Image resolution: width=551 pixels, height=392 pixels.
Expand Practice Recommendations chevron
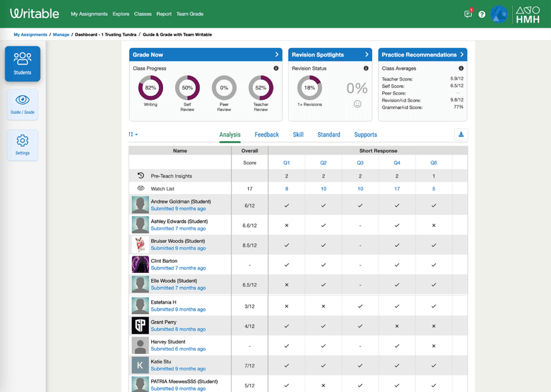pos(462,55)
